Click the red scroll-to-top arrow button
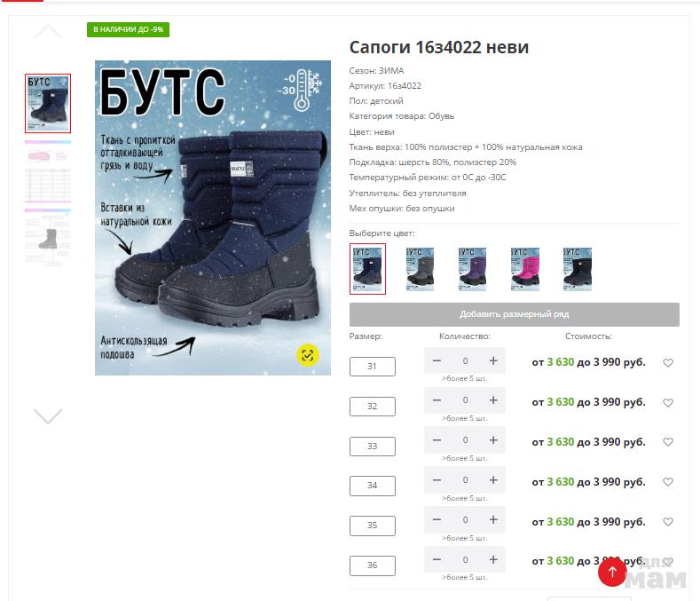This screenshot has height=601, width=700. (612, 572)
